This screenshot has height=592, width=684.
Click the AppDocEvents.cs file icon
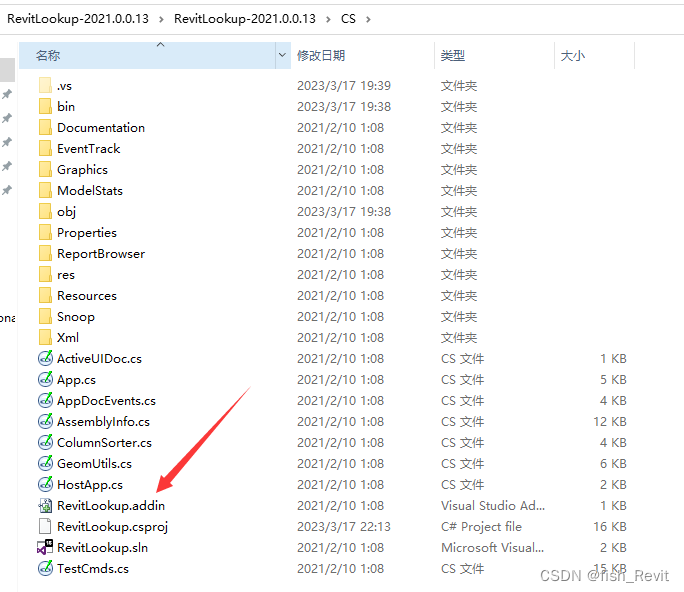click(x=45, y=400)
